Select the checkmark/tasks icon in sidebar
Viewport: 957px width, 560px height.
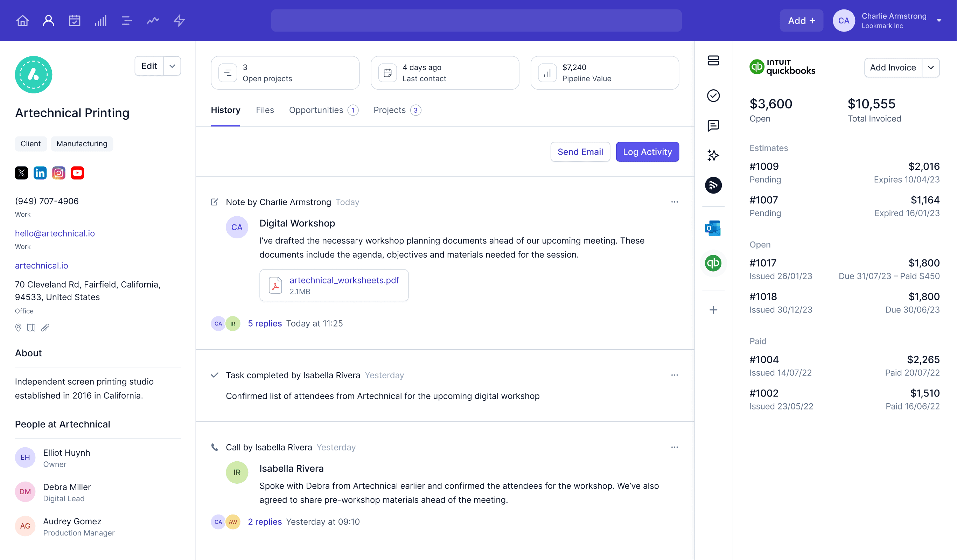(x=713, y=94)
